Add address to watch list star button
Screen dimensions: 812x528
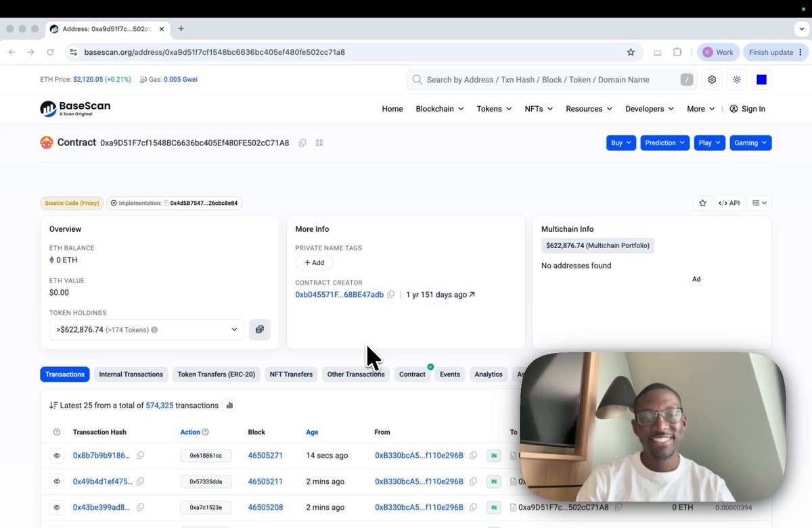702,203
